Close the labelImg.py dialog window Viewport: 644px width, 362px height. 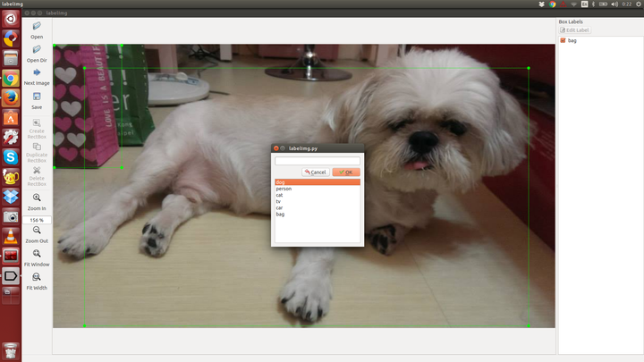(275, 147)
